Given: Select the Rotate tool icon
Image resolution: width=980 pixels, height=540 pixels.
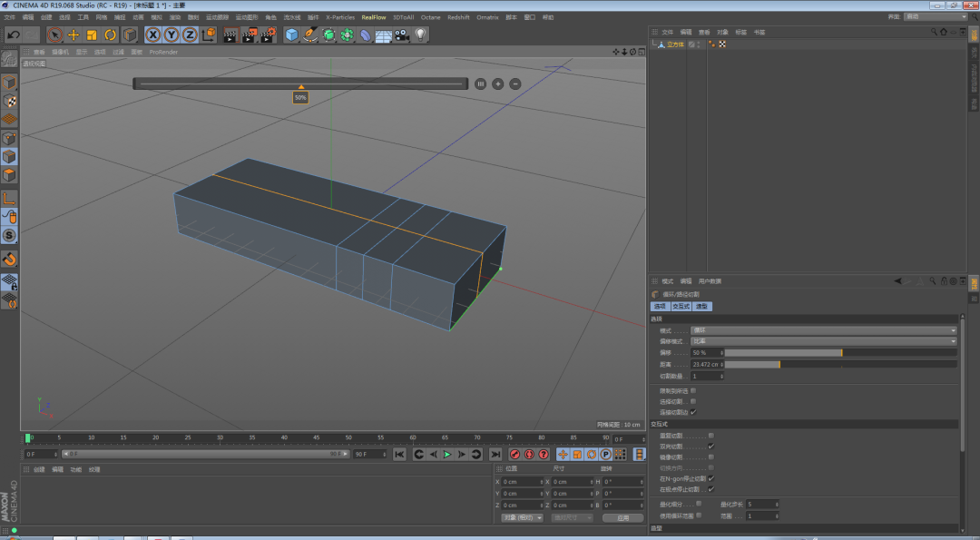Looking at the screenshot, I should coord(110,34).
